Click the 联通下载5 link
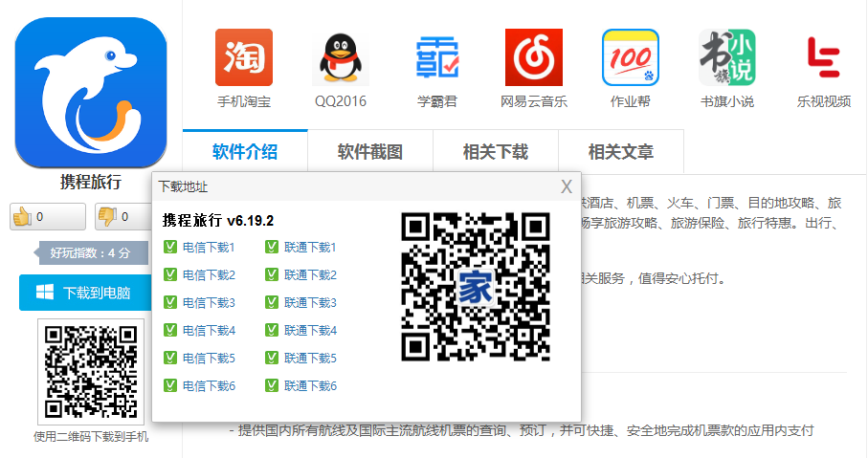 coord(310,358)
